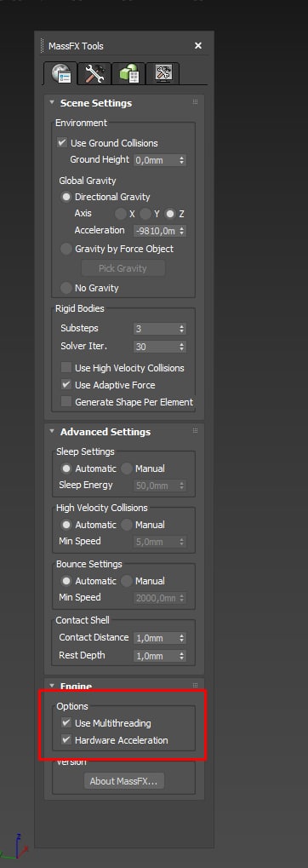The width and height of the screenshot is (308, 868).
Task: Click the viewport axis gizmo icon
Action: (15, 846)
